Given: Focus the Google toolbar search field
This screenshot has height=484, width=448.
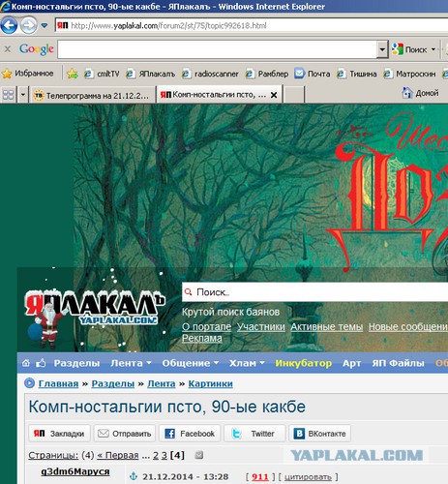Looking at the screenshot, I should click(217, 49).
